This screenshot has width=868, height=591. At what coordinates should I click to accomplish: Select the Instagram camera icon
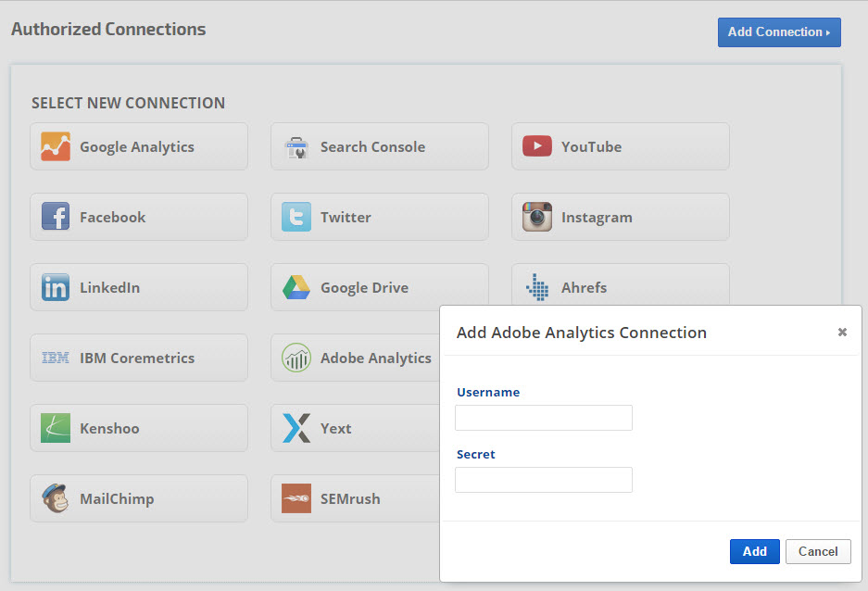537,217
